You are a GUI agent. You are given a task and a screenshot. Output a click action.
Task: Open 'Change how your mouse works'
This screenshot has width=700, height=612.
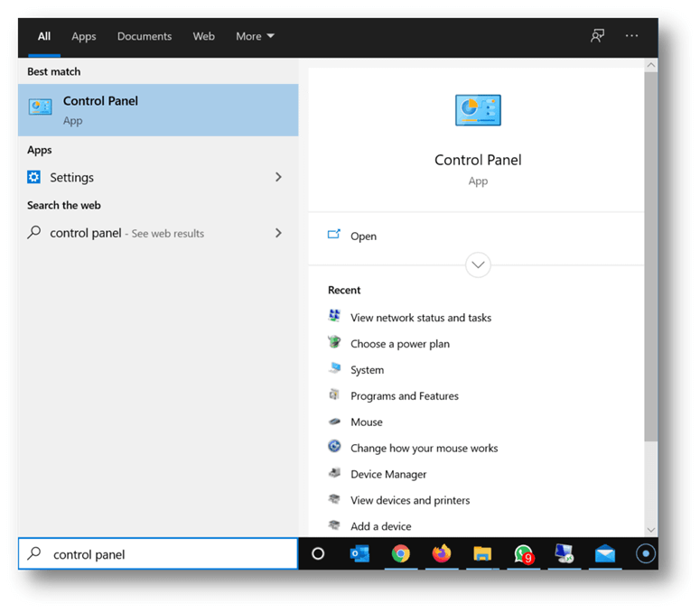click(x=425, y=449)
